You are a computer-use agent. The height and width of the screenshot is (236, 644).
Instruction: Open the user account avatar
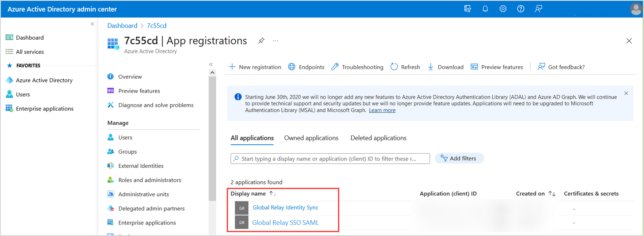635,9
